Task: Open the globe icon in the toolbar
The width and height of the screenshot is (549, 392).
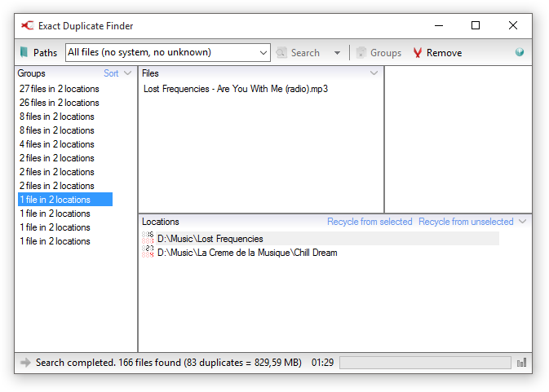Action: pos(520,52)
